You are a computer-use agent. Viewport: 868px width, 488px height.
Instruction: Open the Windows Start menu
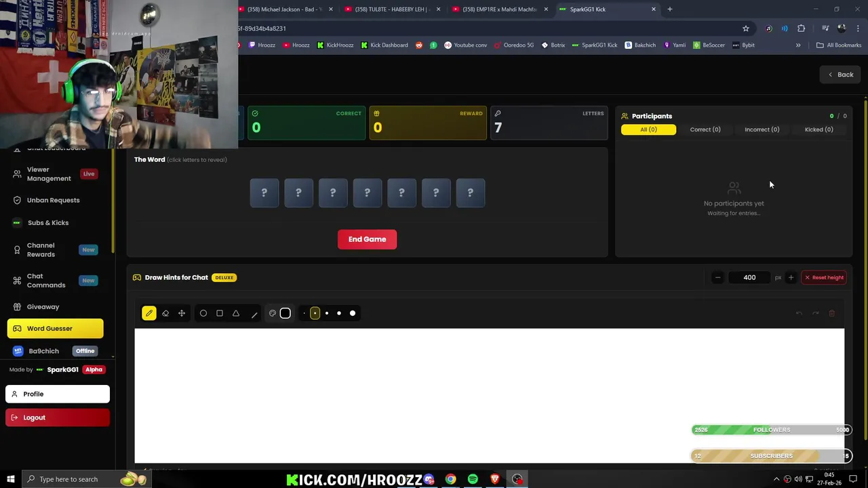(10, 479)
